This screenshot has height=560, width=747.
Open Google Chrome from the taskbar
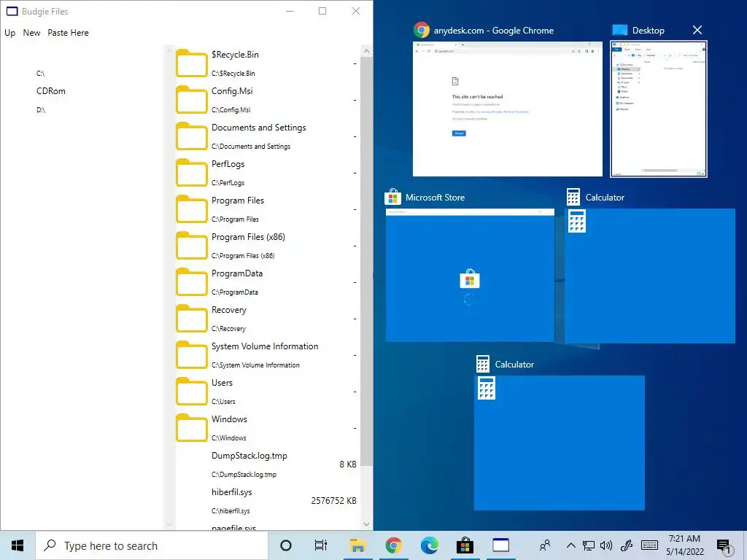pyautogui.click(x=393, y=545)
